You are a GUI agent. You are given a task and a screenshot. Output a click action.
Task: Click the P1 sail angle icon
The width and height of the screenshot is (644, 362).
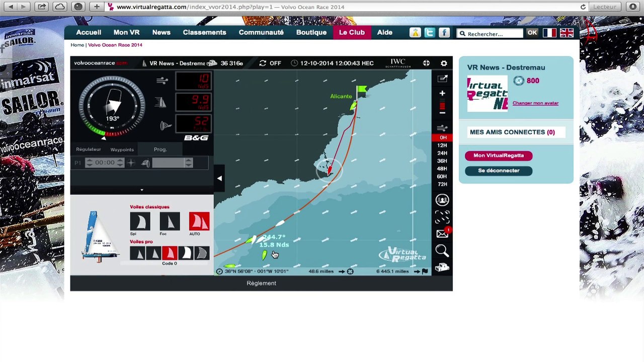[146, 162]
